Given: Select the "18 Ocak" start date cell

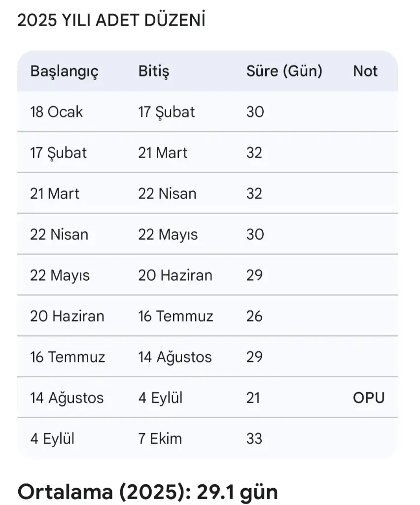Looking at the screenshot, I should 57,112.
